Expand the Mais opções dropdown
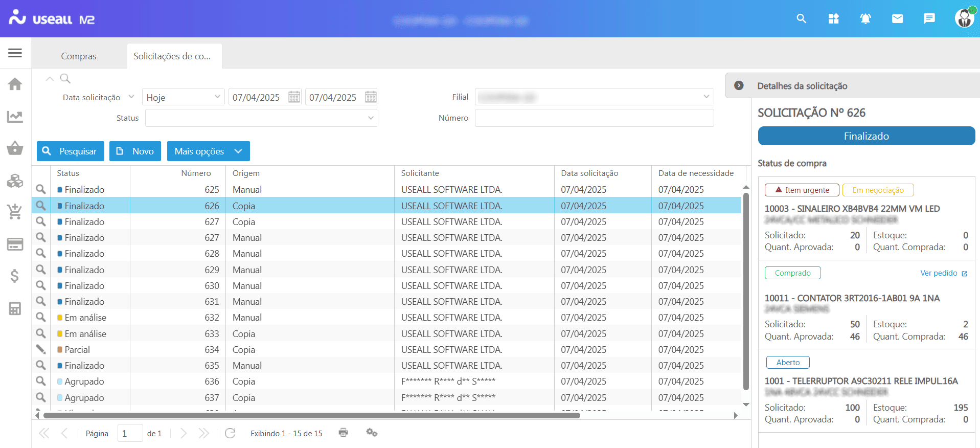 [208, 151]
